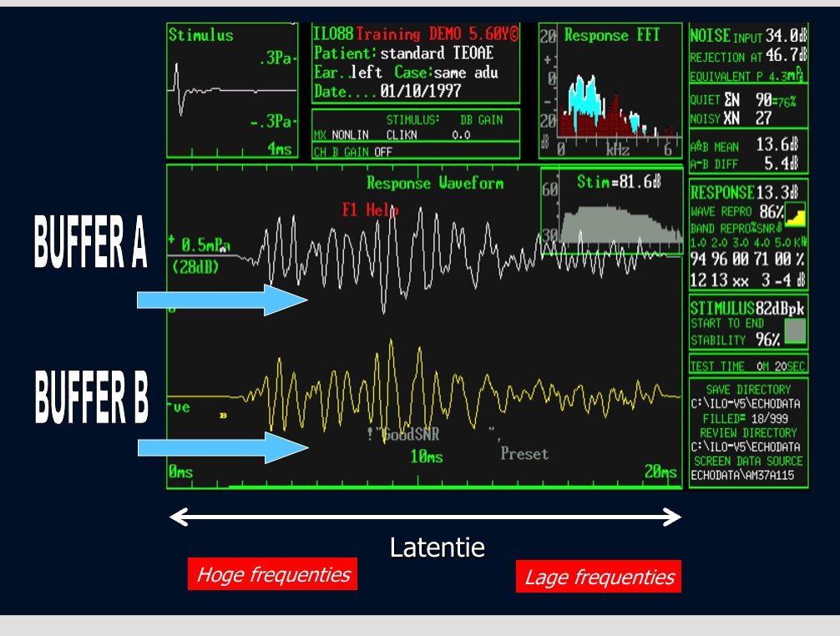The width and height of the screenshot is (840, 636).
Task: Click the 'Response Waveform' title
Action: [435, 184]
